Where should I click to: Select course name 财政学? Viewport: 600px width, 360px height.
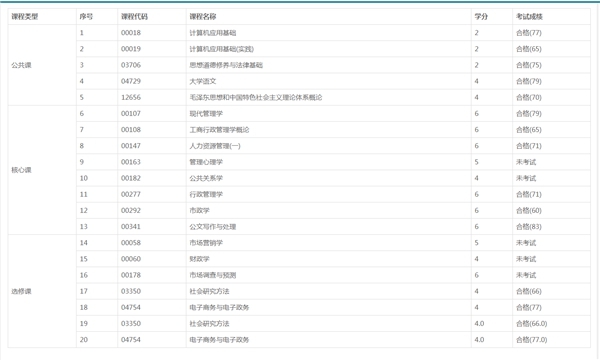[x=200, y=259]
